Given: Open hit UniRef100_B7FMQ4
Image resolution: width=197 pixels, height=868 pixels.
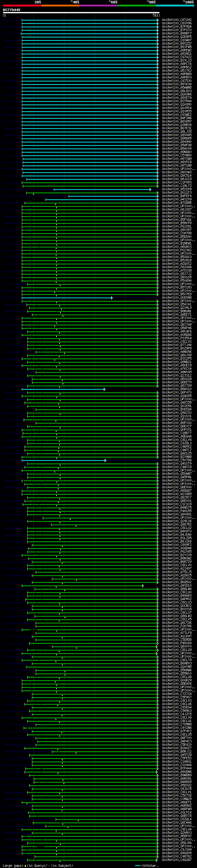Looking at the screenshot, I should [x=176, y=26].
